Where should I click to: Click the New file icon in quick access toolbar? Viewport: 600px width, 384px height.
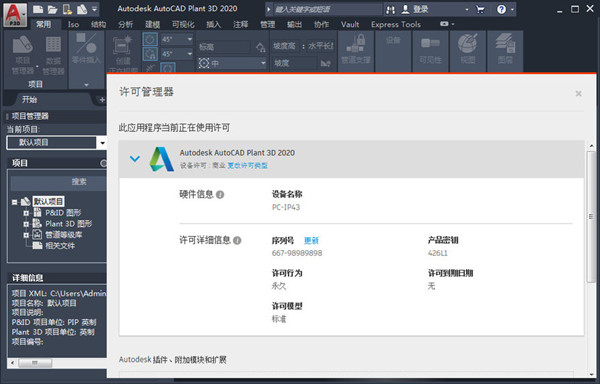tap(38, 10)
